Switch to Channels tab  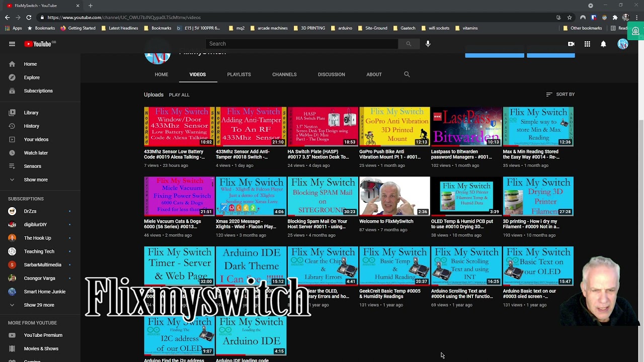point(284,74)
